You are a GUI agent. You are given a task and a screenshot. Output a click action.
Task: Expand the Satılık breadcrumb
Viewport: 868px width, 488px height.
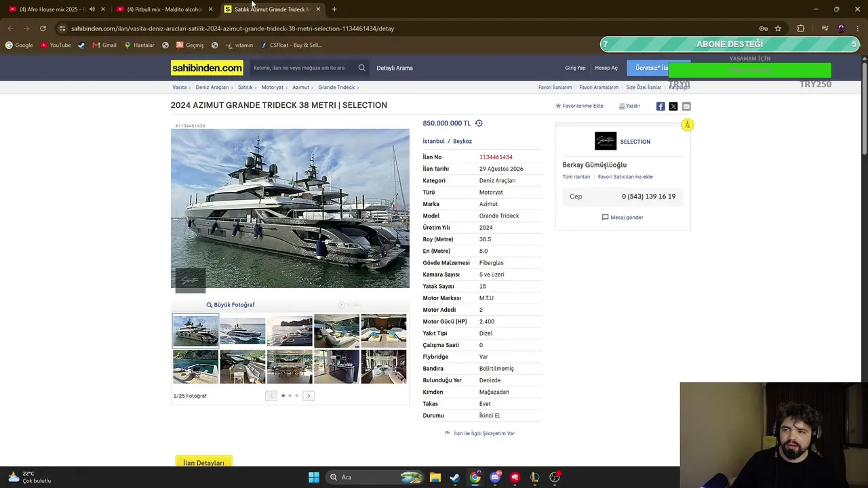pos(256,87)
